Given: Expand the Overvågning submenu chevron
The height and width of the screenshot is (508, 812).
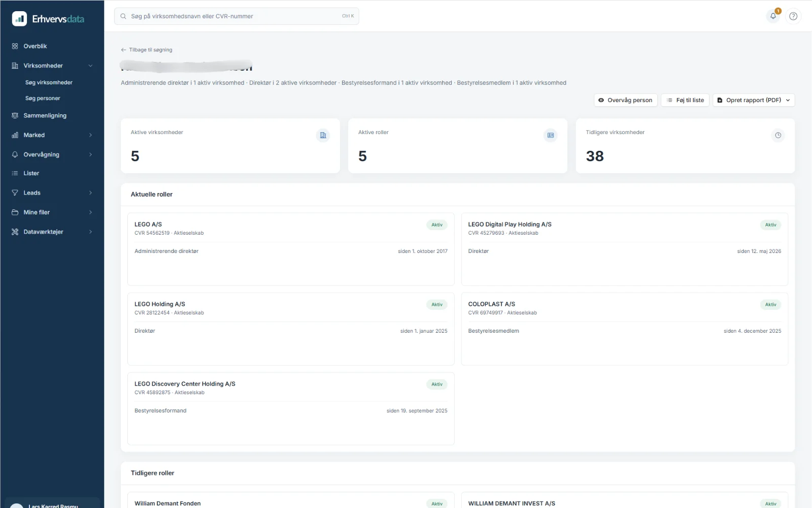Looking at the screenshot, I should [90, 154].
